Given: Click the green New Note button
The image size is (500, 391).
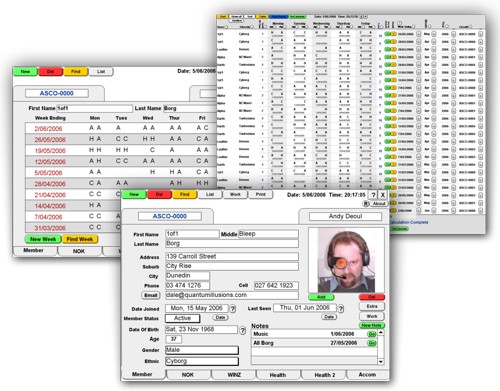Looking at the screenshot, I should click(x=372, y=325).
